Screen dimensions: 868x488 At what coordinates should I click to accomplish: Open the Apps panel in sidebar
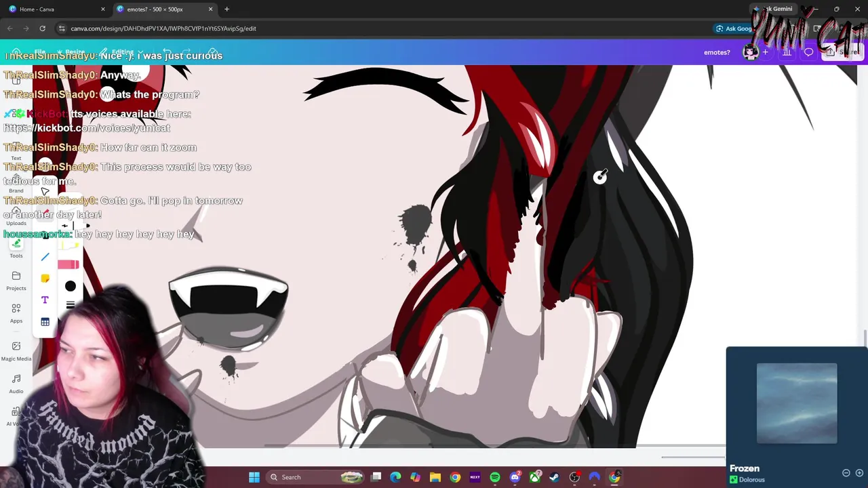point(16,312)
